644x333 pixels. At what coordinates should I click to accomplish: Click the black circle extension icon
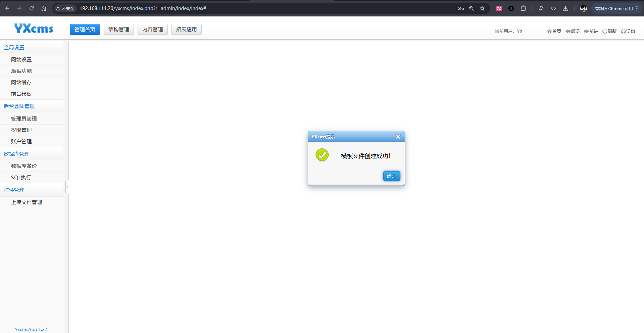pos(511,8)
